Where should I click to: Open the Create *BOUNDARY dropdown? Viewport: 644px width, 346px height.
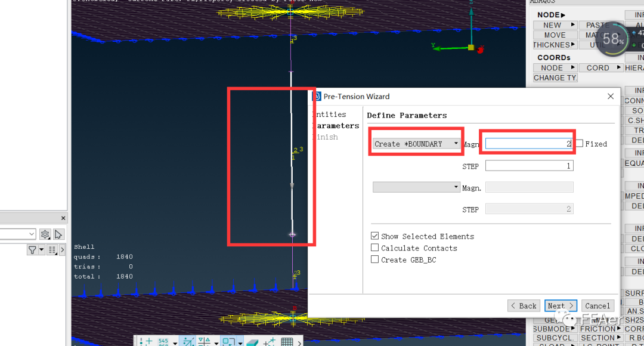(x=416, y=143)
